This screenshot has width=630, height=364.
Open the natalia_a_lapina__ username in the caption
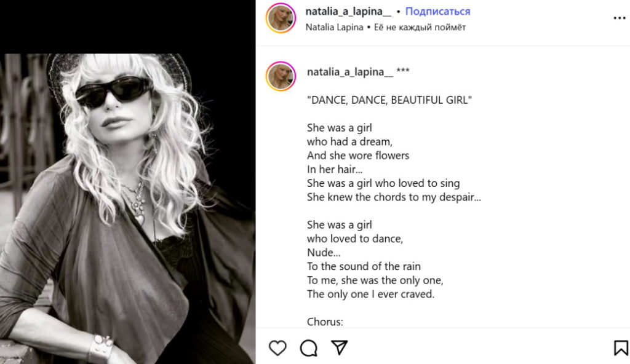349,71
